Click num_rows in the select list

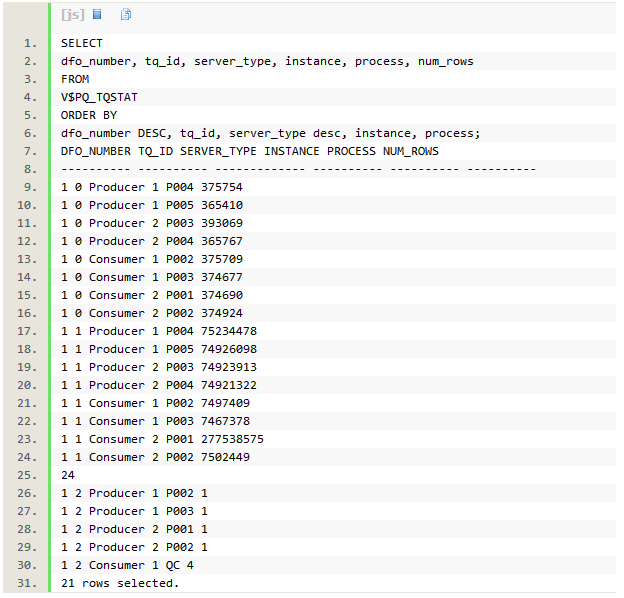(x=446, y=61)
